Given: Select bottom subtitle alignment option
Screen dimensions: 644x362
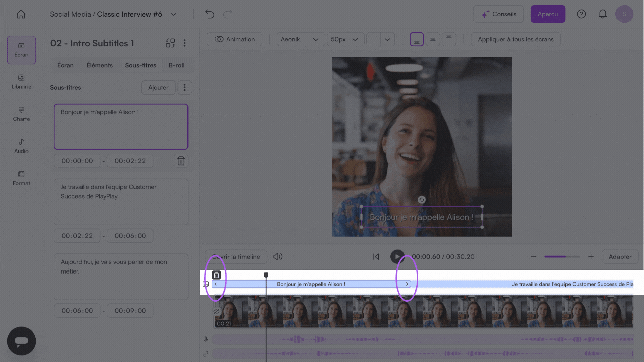Looking at the screenshot, I should pos(417,39).
